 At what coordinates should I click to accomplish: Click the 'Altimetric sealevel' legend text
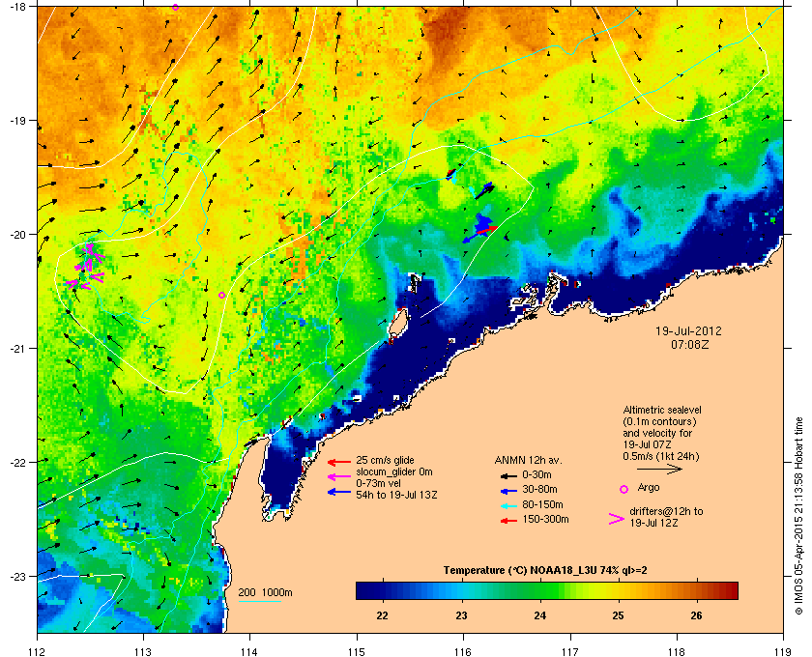pyautogui.click(x=662, y=410)
